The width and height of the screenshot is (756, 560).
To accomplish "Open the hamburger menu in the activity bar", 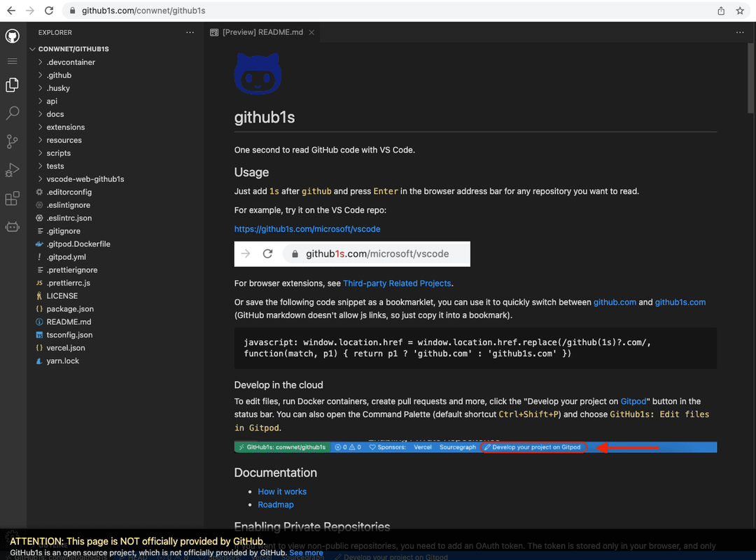I will coord(11,61).
